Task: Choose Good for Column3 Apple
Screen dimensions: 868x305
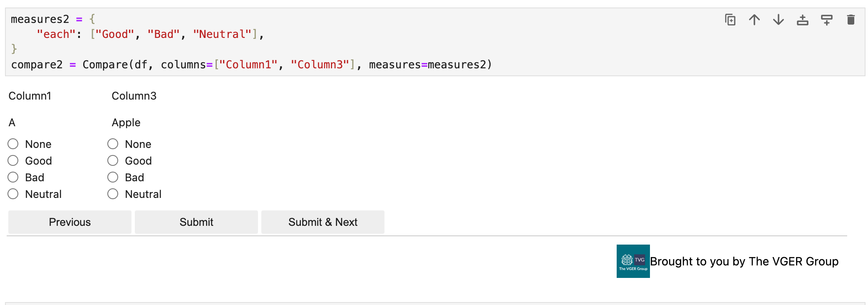Action: (x=113, y=161)
